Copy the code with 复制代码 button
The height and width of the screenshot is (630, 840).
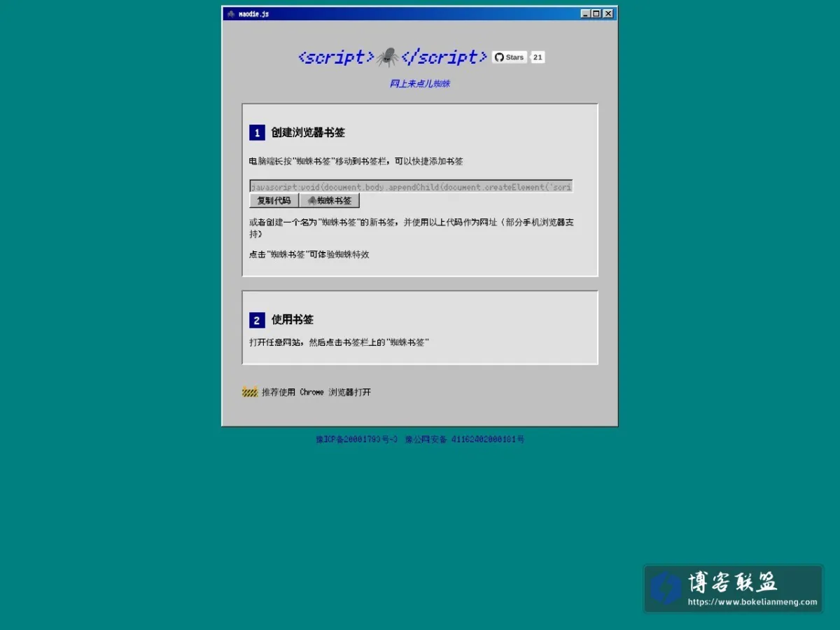coord(274,201)
